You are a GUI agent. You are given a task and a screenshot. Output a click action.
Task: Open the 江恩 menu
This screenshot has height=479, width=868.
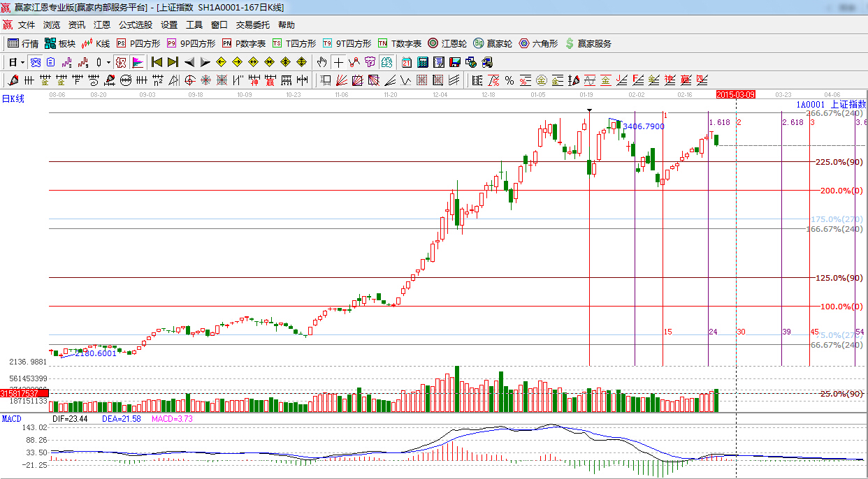point(102,24)
